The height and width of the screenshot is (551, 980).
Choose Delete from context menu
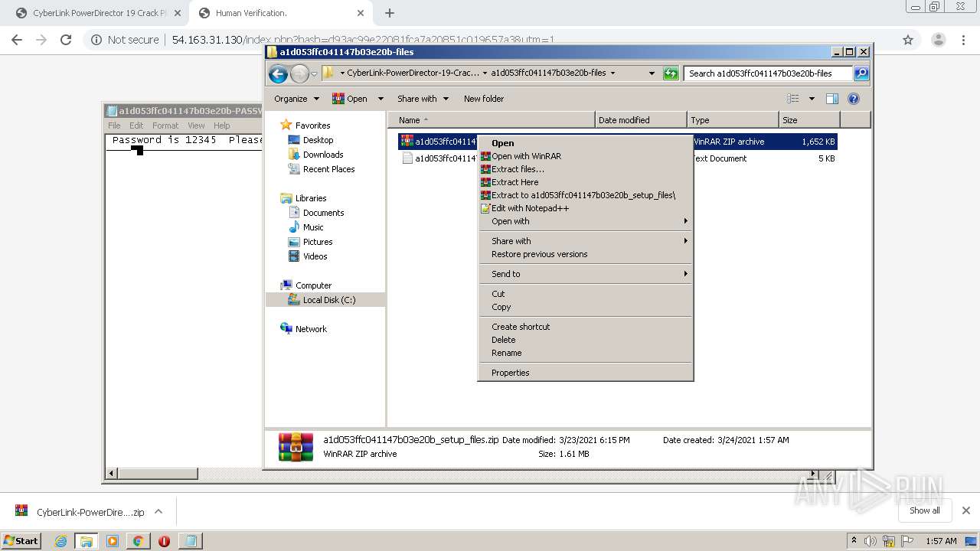585,340
